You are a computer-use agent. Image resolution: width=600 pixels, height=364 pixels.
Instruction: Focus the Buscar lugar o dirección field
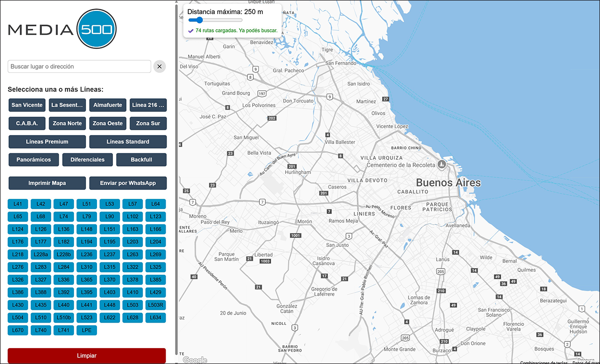[80, 66]
